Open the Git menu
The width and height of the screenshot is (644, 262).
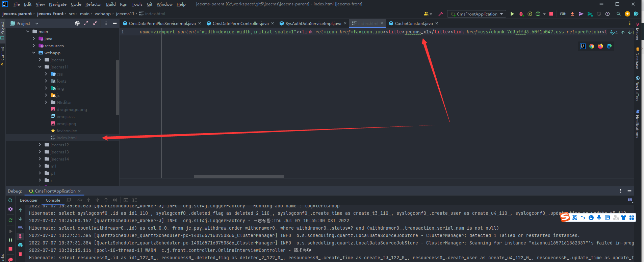tap(150, 4)
